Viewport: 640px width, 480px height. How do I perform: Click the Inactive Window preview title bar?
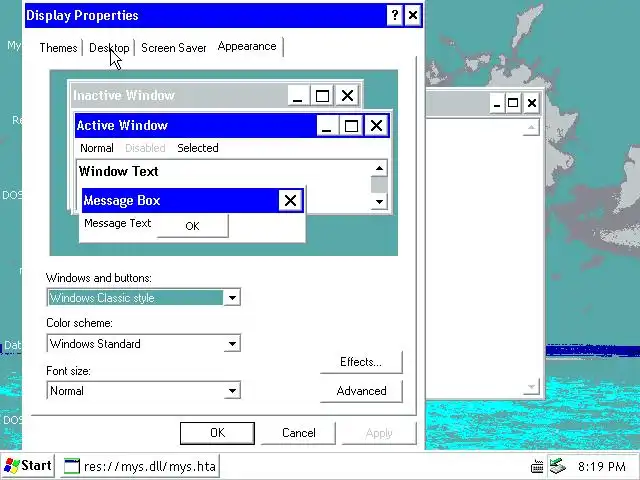[x=180, y=96]
